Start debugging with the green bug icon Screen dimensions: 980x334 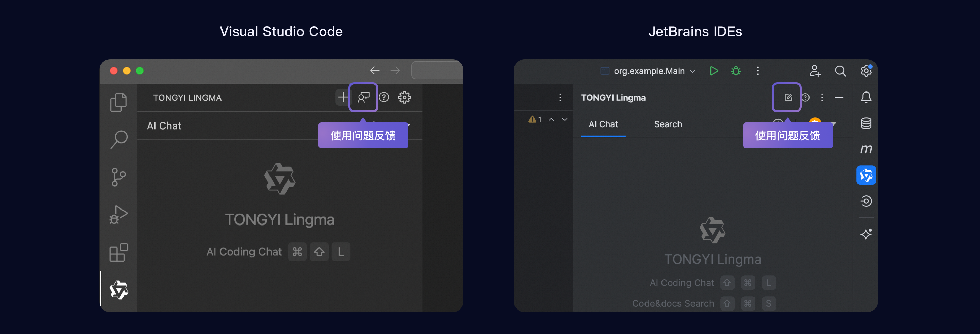[x=736, y=71]
